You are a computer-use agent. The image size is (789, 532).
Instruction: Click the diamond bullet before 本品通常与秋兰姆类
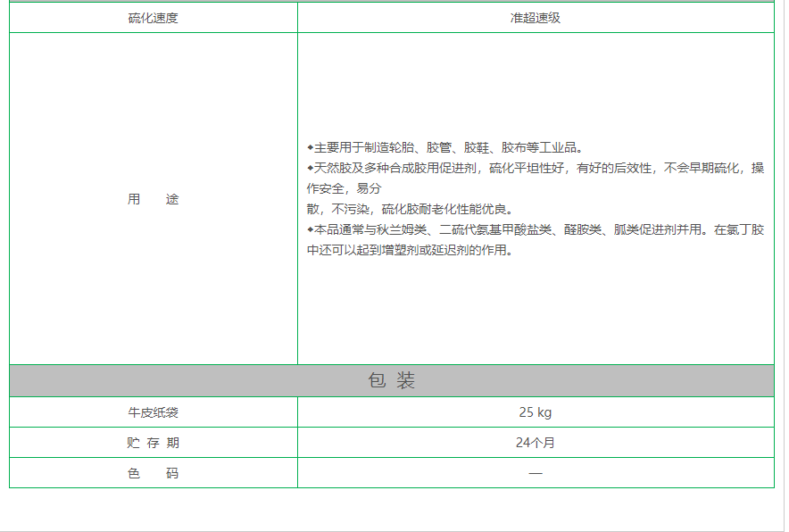point(310,229)
